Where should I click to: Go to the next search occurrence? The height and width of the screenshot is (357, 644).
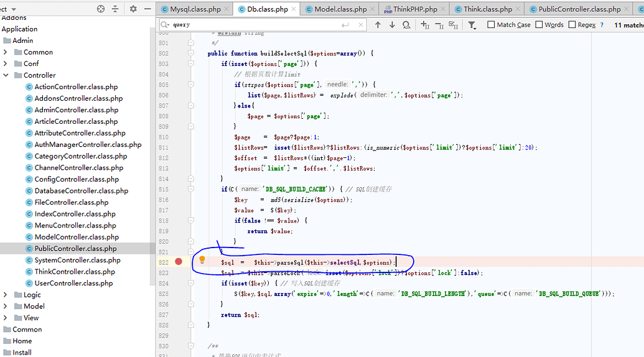(392, 25)
